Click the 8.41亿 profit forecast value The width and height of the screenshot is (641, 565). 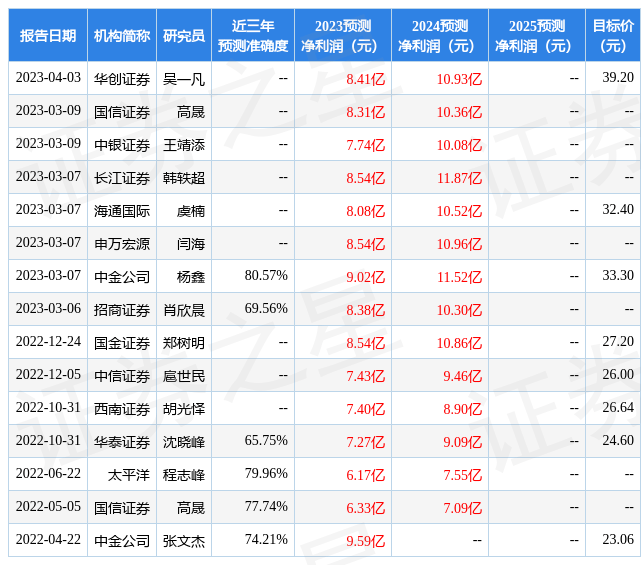pyautogui.click(x=365, y=78)
